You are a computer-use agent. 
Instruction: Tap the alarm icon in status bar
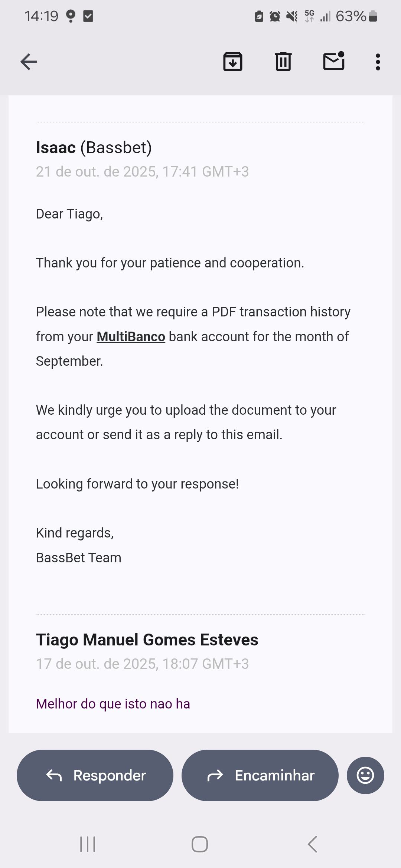point(275,16)
